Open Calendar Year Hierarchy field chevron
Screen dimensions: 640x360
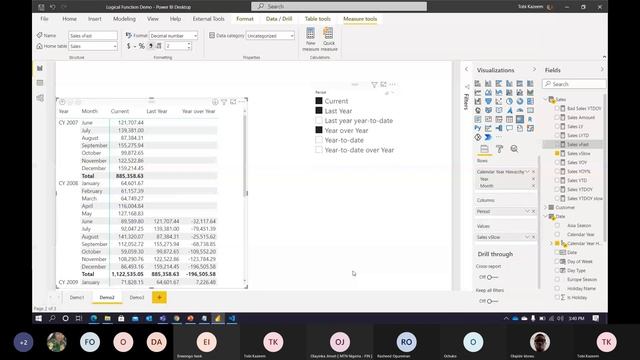pos(527,172)
